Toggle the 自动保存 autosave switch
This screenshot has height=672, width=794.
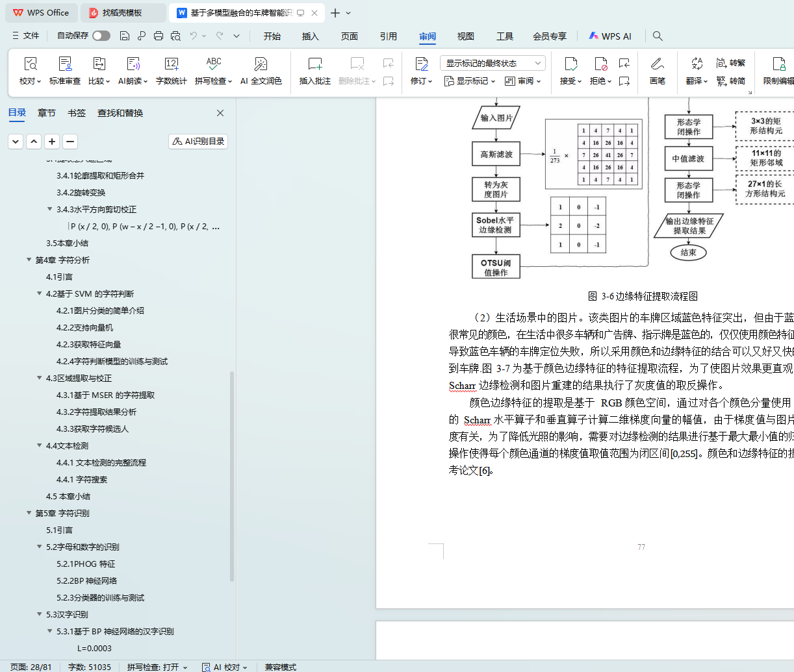(101, 36)
